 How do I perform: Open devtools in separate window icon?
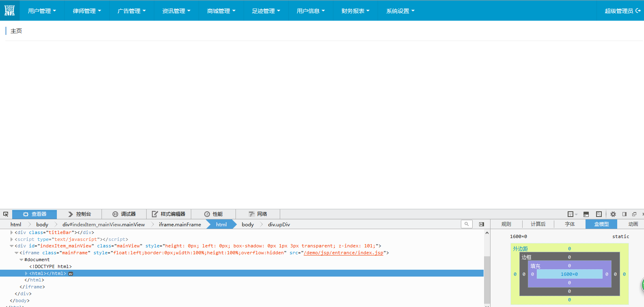(x=634, y=214)
